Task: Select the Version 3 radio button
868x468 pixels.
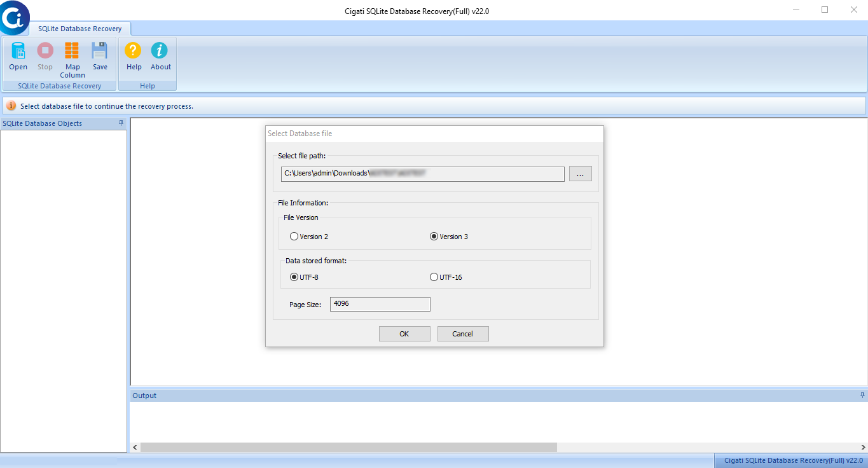Action: pos(449,237)
